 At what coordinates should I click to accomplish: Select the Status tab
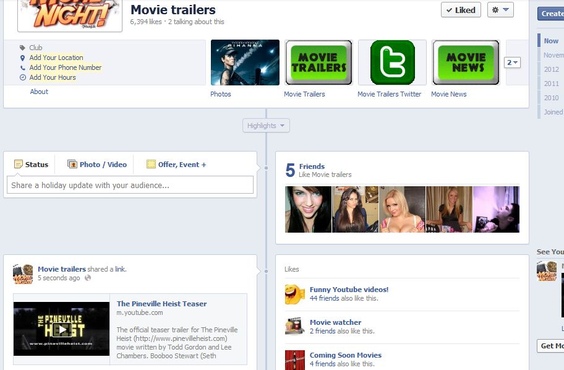[31, 165]
